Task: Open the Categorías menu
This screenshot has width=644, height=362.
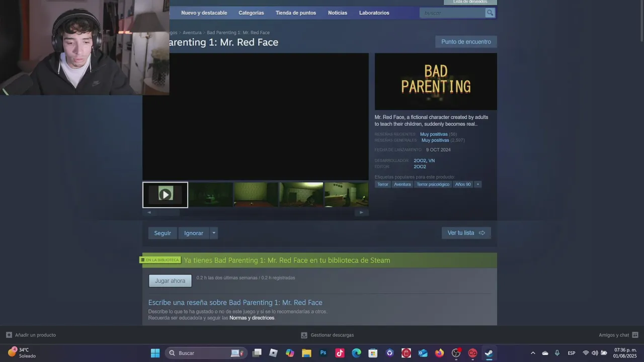Action: coord(251,13)
